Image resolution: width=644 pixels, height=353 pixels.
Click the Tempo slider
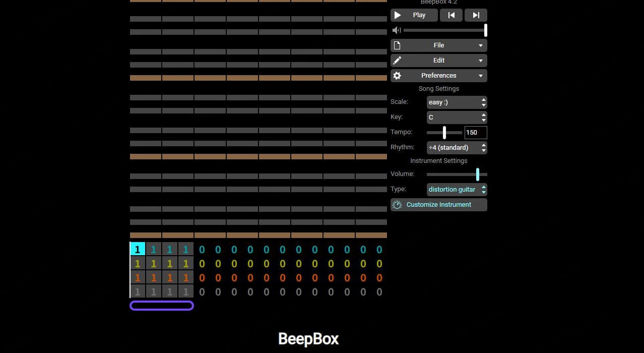(x=444, y=133)
